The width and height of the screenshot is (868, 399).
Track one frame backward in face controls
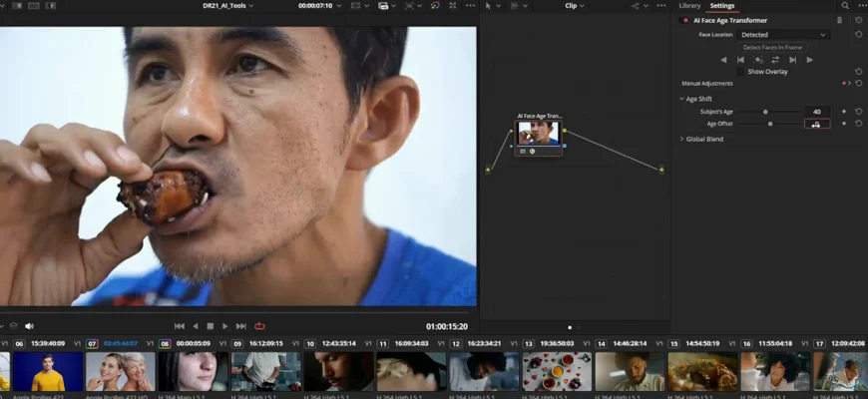point(740,60)
